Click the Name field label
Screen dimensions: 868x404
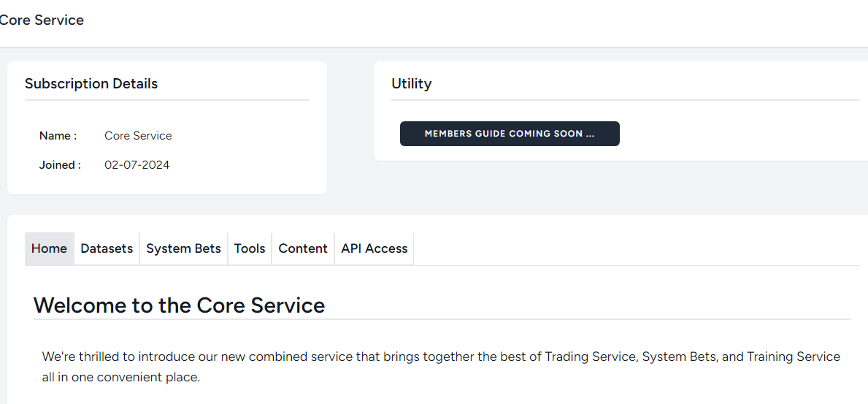(x=58, y=136)
